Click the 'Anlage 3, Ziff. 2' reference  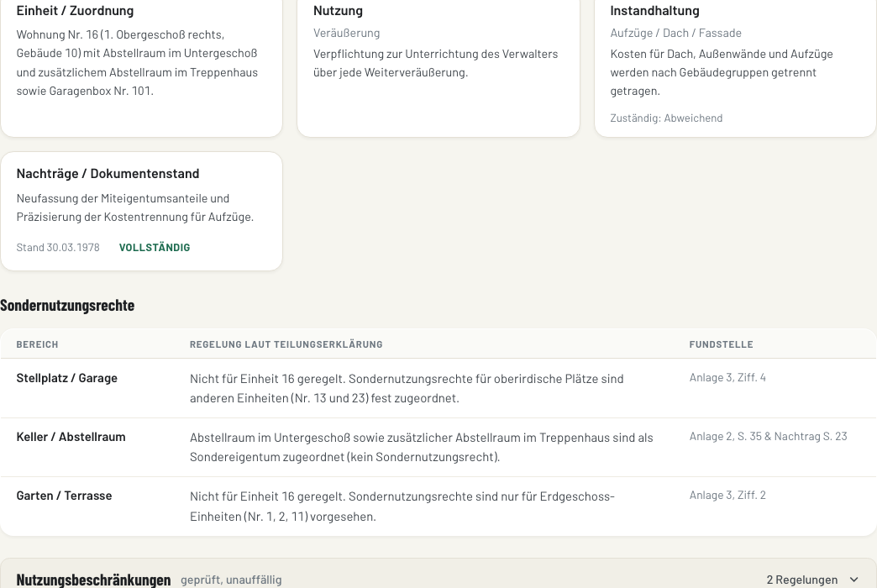pos(727,495)
